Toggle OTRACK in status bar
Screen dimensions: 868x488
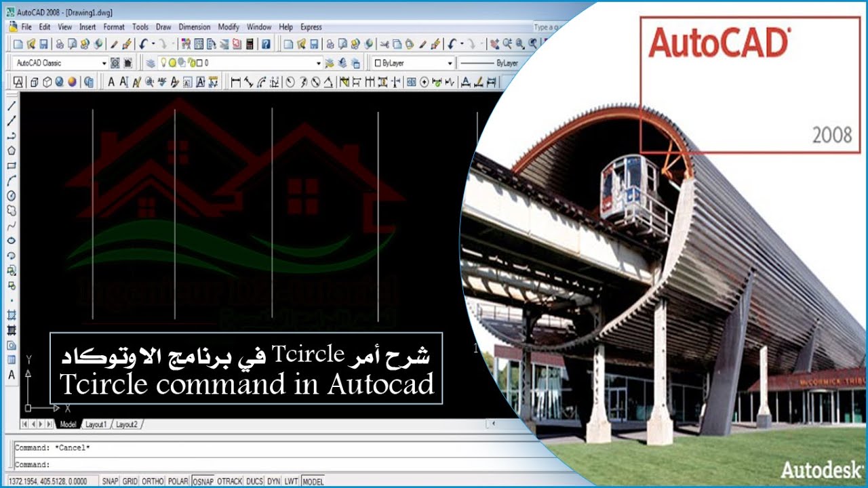coord(231,481)
